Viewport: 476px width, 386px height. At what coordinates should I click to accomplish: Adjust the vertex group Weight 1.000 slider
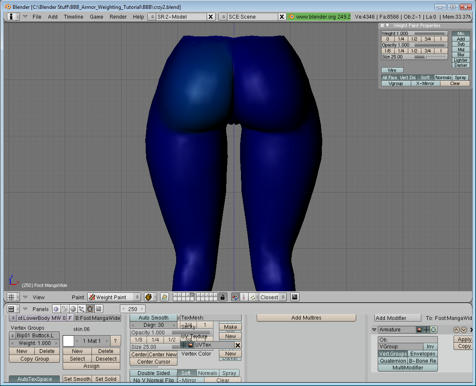coord(34,343)
